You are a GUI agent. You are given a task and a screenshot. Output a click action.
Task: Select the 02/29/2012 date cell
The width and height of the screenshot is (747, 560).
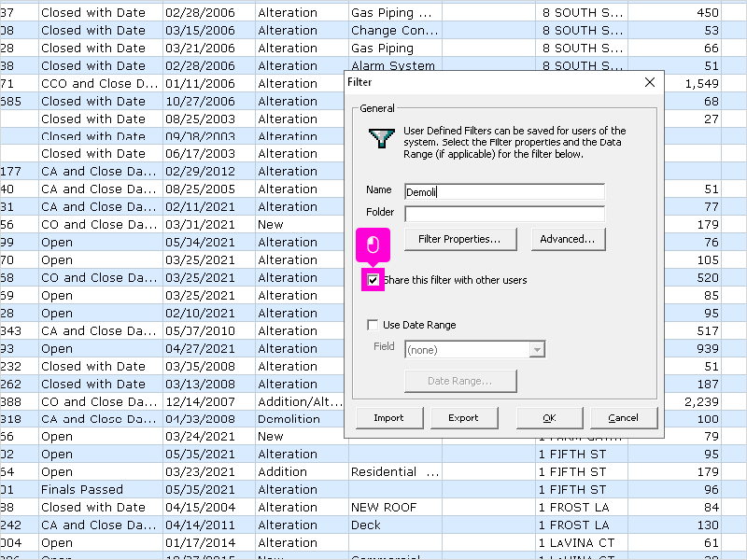[209, 172]
